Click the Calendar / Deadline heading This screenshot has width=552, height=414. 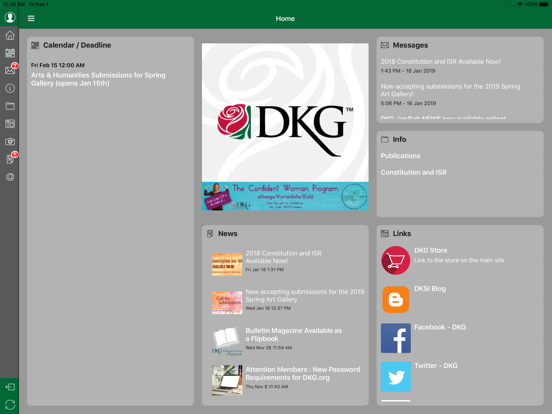tap(77, 45)
